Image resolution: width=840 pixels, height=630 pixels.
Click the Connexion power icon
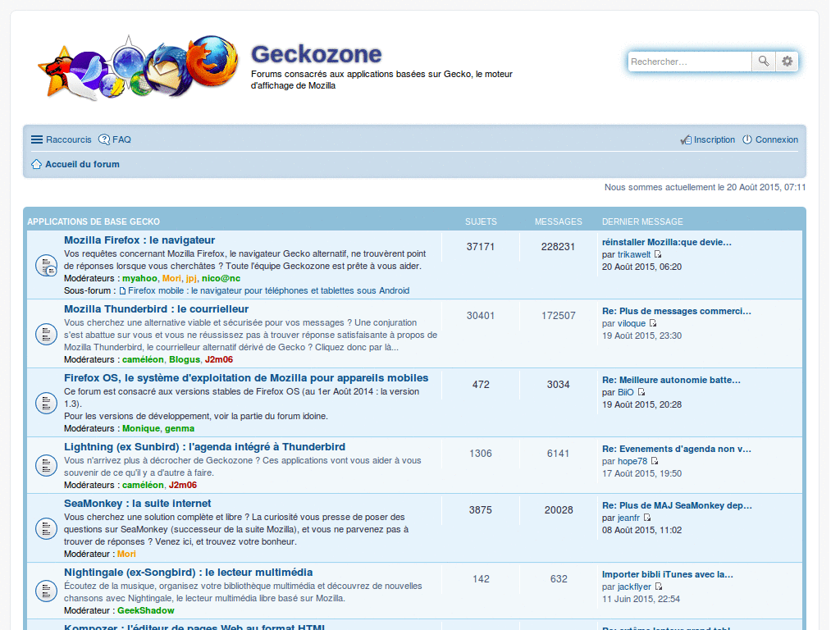point(747,139)
